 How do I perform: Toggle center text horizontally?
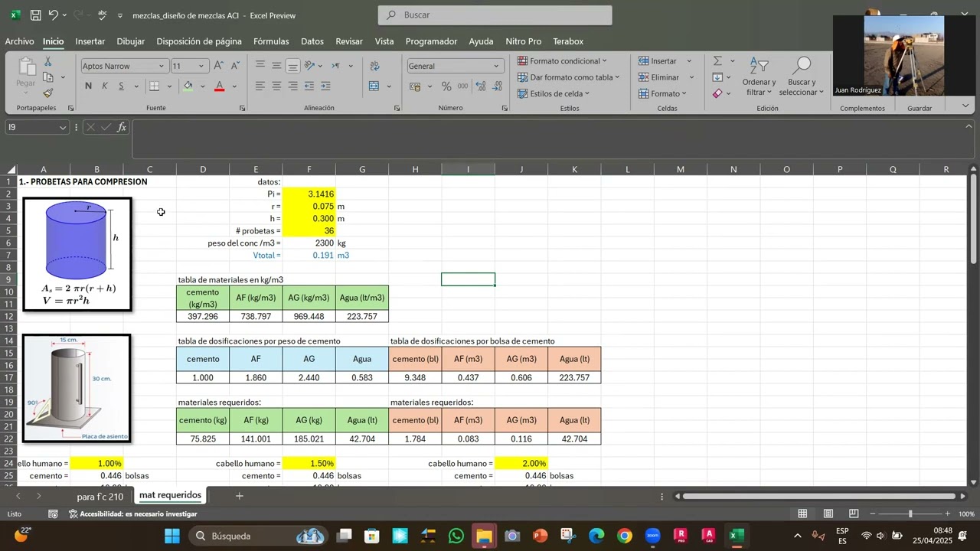[x=276, y=86]
